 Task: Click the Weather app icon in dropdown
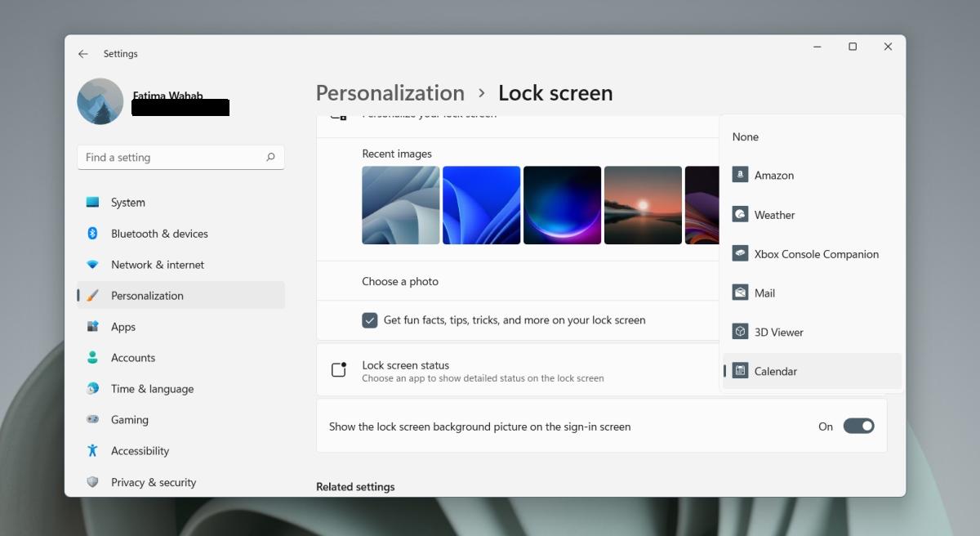[x=740, y=214]
